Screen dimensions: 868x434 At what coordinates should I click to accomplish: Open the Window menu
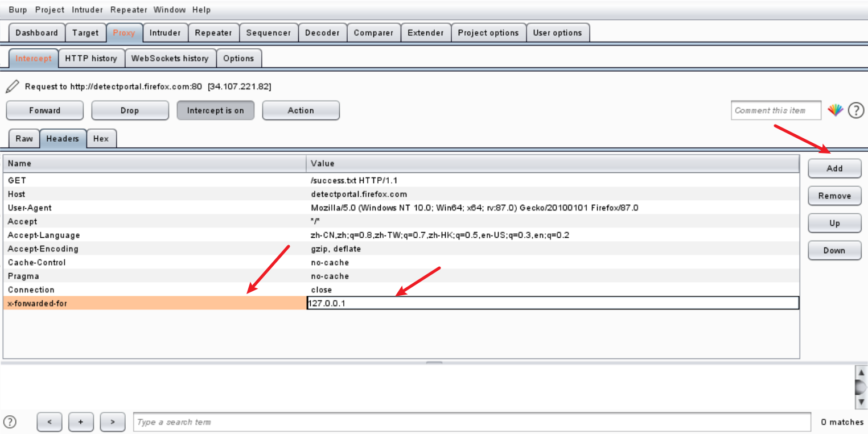[170, 10]
